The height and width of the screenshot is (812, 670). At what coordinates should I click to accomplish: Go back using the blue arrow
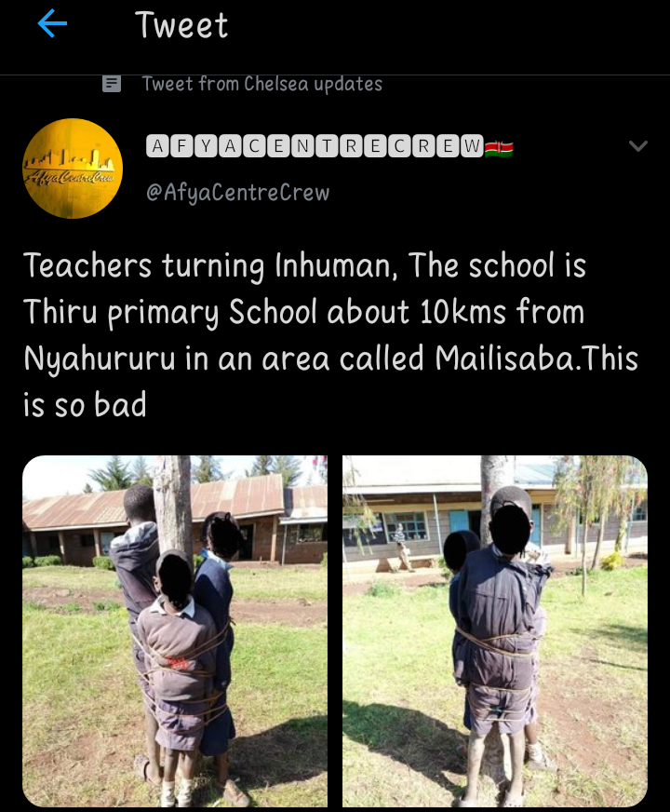click(52, 24)
